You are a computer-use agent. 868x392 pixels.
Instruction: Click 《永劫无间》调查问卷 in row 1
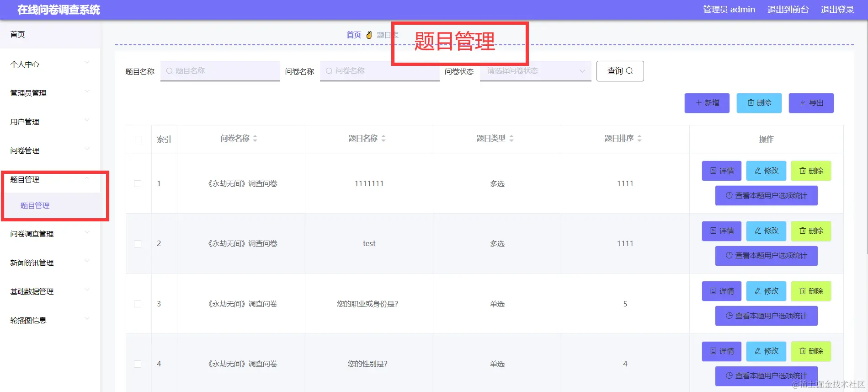242,183
